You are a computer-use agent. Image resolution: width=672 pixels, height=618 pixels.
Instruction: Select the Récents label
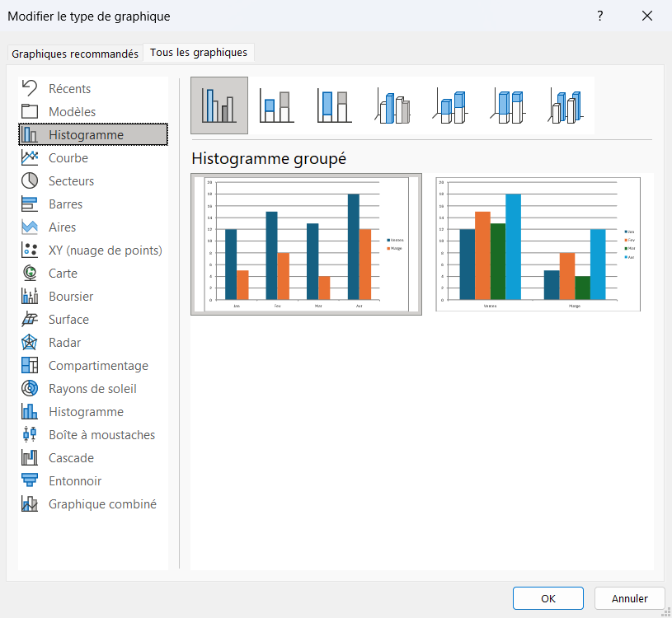(x=69, y=89)
